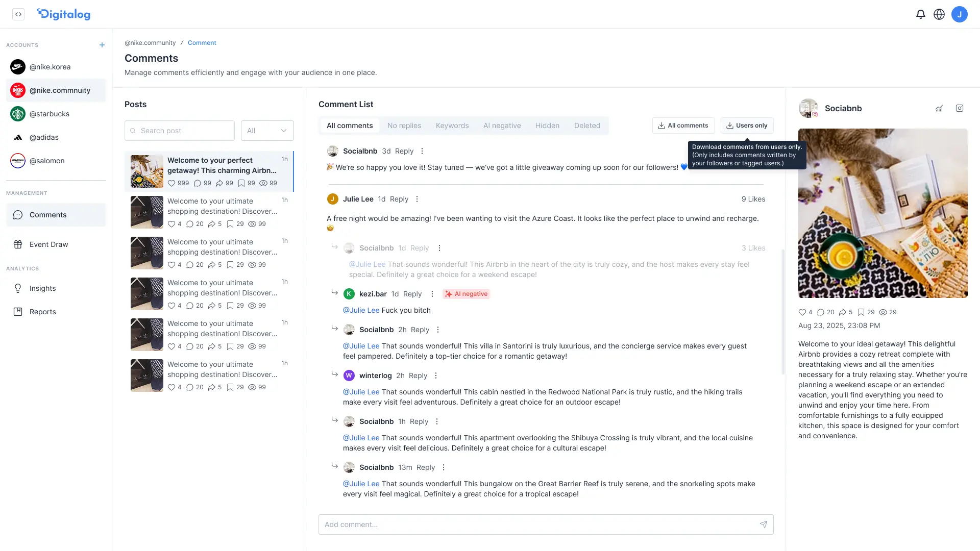Select the 'Welcome to your perfect getaway' post

209,171
